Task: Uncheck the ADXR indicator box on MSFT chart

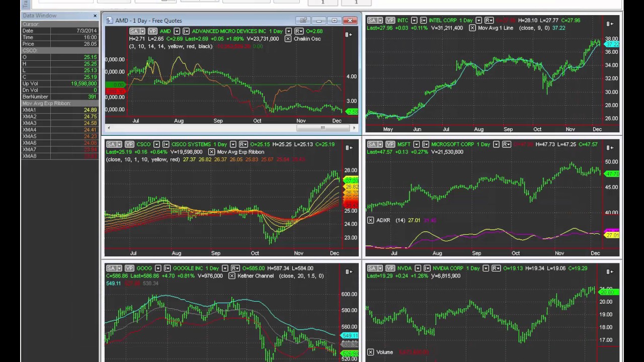Action: coord(370,220)
